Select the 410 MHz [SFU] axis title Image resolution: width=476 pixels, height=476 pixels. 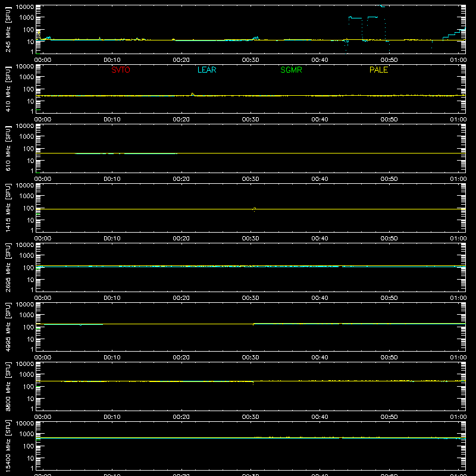[8, 89]
